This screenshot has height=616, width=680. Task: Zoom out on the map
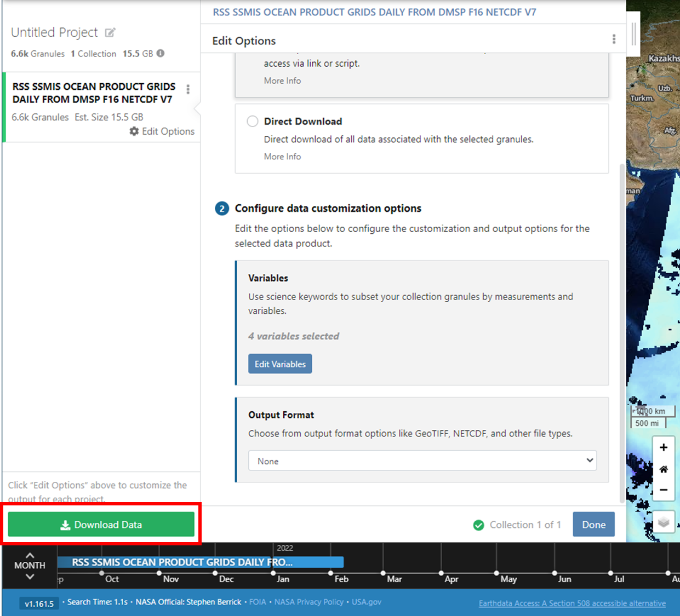[x=664, y=490]
